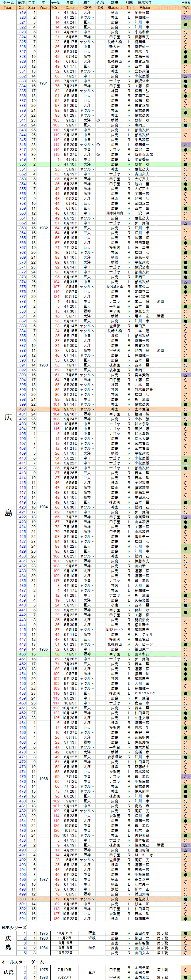Select career number 350 in green row
191x980 pixels.
[22, 164]
